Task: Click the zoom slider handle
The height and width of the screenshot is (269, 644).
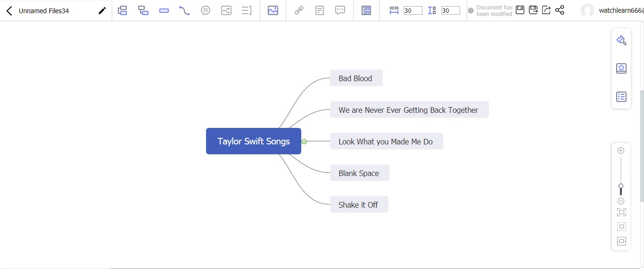Action: coord(621,186)
